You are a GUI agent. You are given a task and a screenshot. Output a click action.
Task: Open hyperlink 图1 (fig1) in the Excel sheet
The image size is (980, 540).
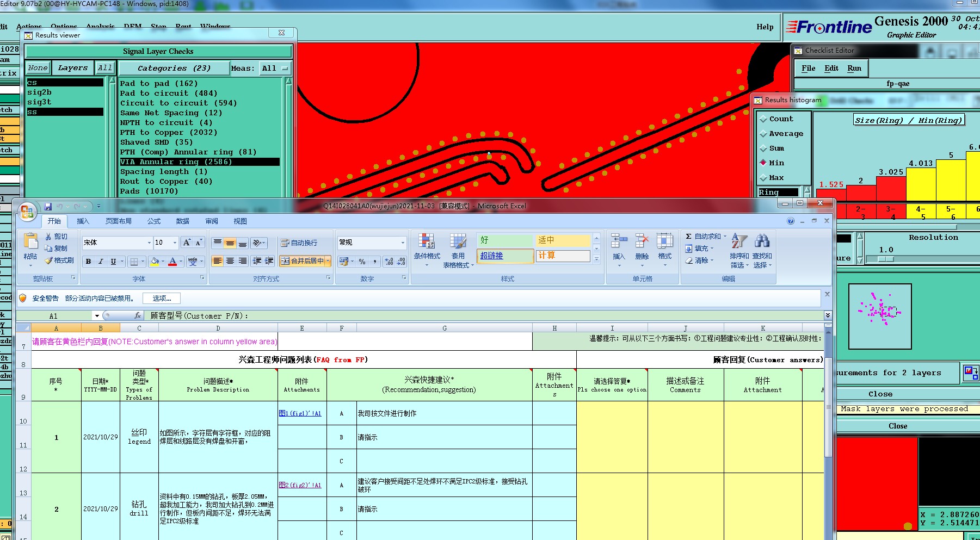pyautogui.click(x=300, y=413)
